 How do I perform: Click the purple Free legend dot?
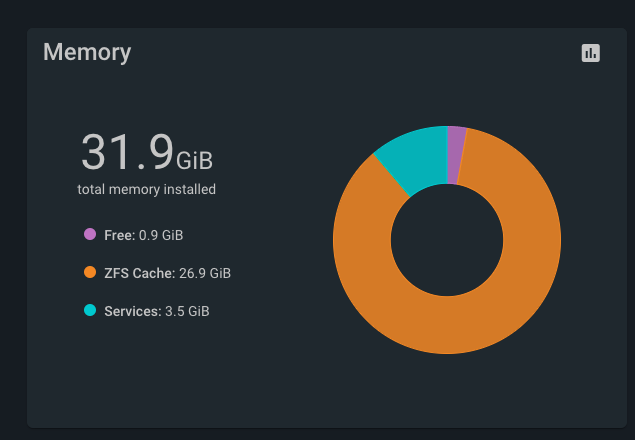[90, 234]
